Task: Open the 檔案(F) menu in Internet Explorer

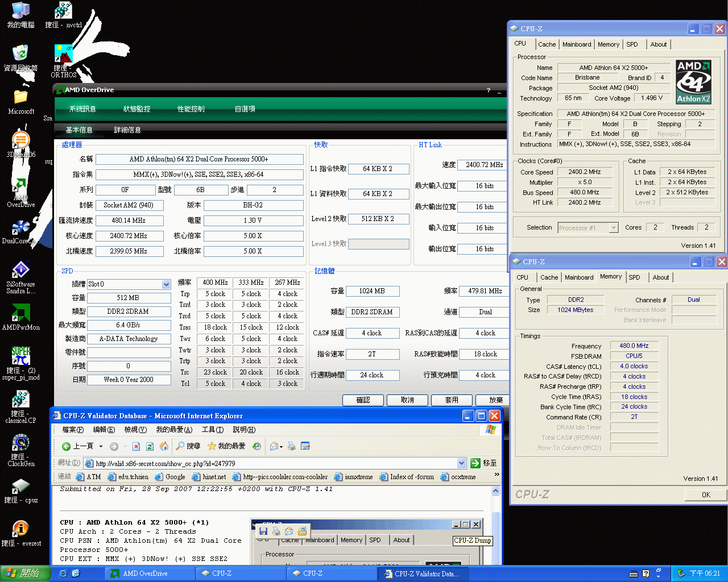Action: point(72,430)
